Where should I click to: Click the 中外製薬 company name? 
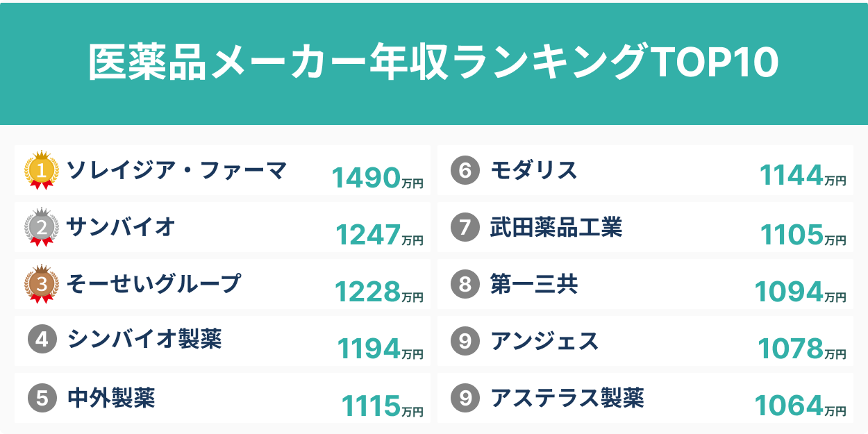coord(111,398)
